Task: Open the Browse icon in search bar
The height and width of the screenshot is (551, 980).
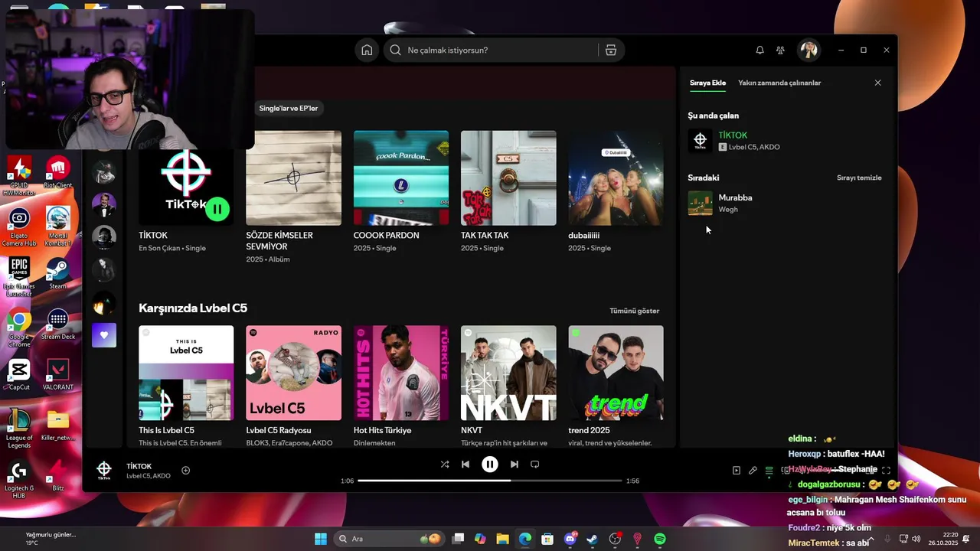Action: click(611, 50)
